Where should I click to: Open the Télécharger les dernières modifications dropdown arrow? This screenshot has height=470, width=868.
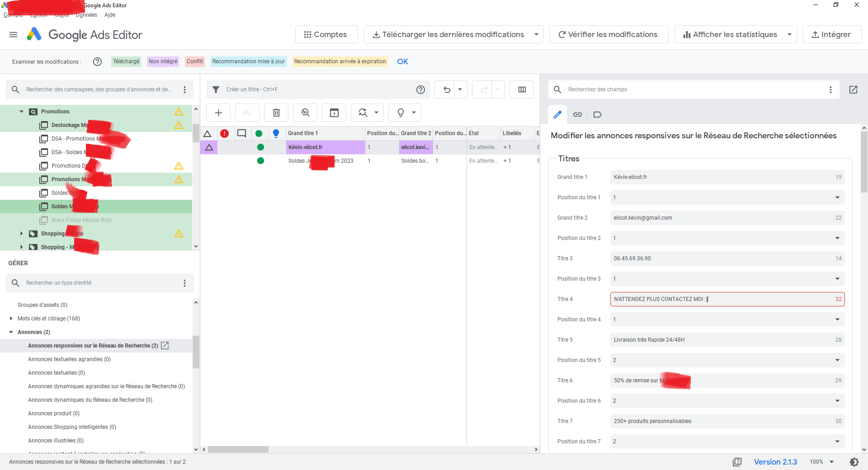click(x=536, y=34)
